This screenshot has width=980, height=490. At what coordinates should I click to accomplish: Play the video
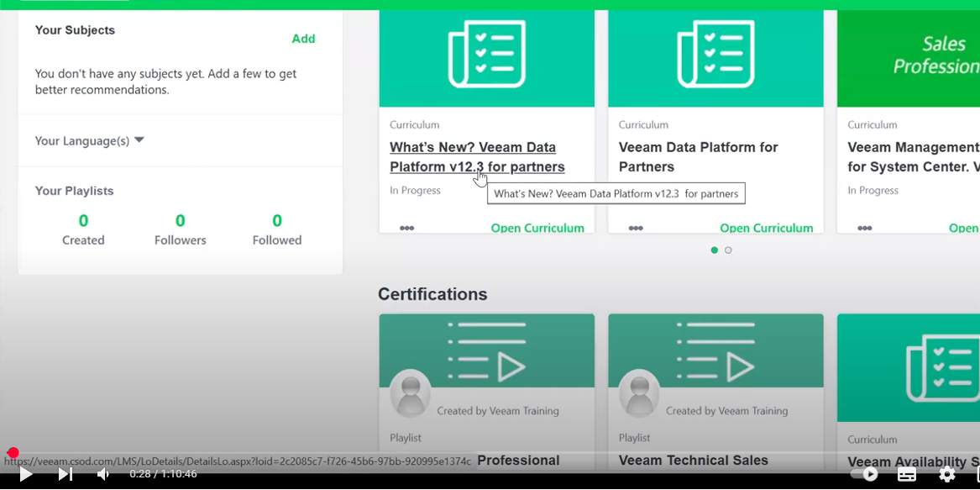pyautogui.click(x=25, y=474)
